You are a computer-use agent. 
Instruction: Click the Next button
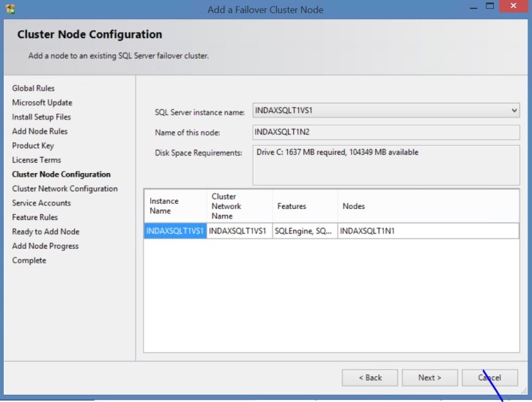coord(429,378)
